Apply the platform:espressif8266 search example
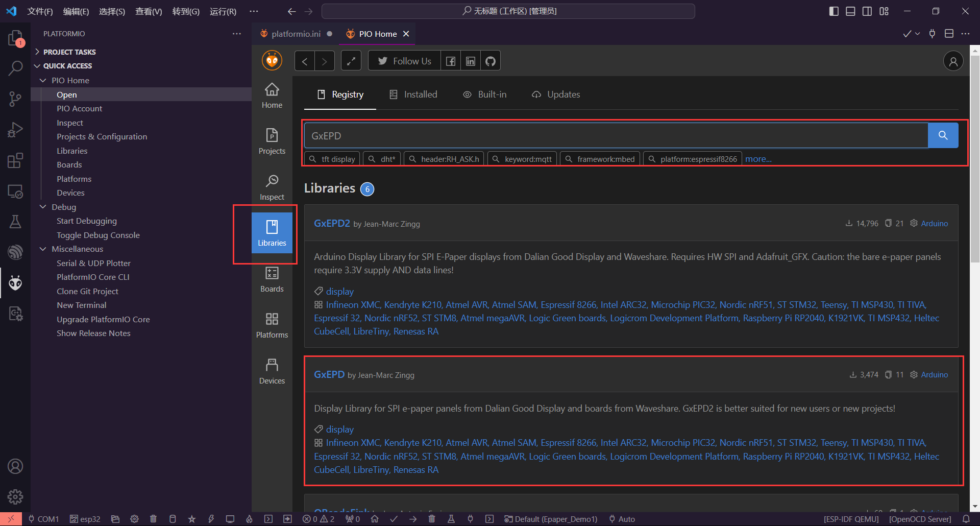 coord(693,159)
